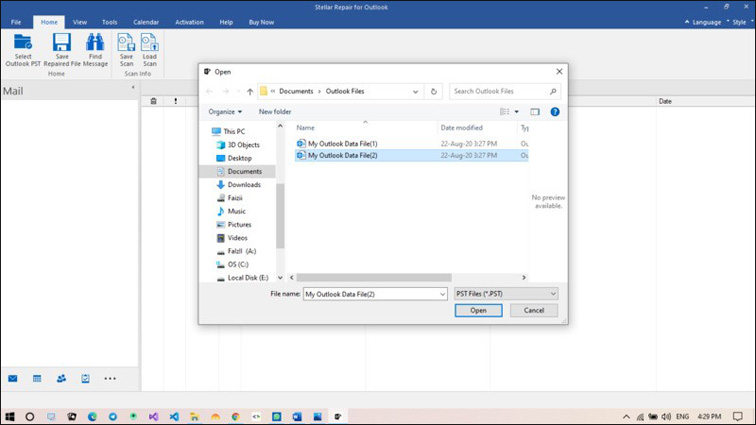Open Microsoft Edge from the taskbar
756x425 pixels.
pyautogui.click(x=92, y=416)
